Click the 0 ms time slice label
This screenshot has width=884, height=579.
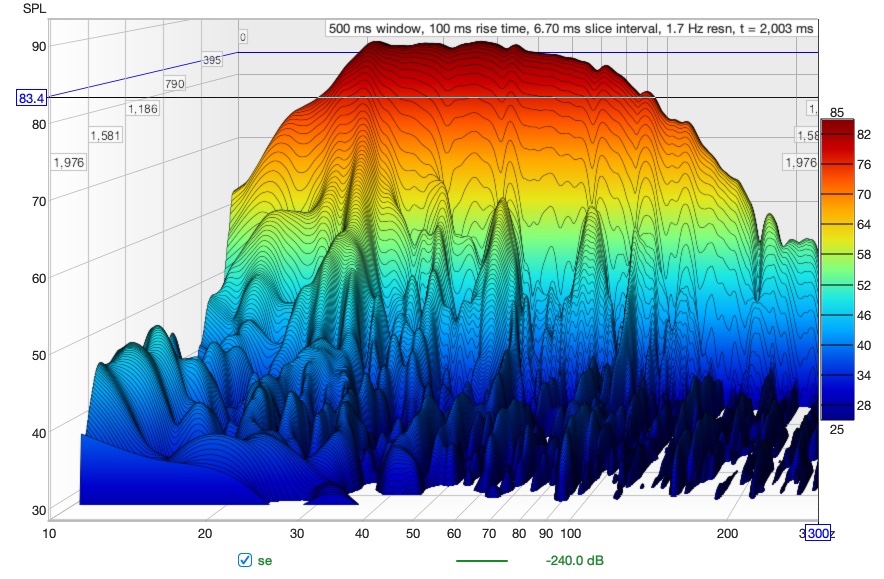point(242,37)
